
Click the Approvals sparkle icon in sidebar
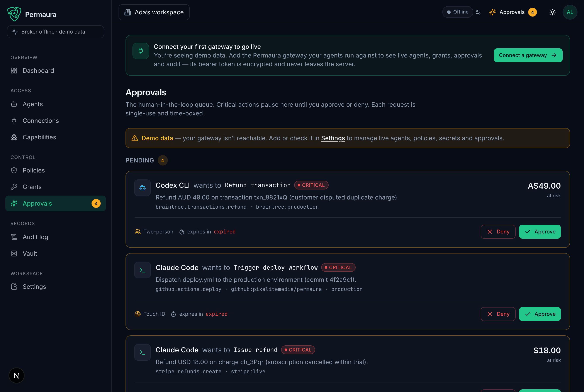click(x=14, y=203)
